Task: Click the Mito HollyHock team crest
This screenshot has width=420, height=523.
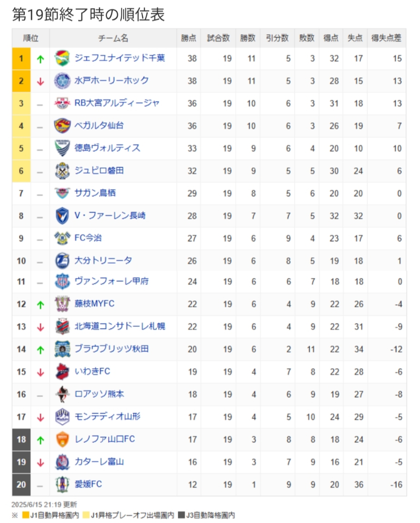Action: (x=62, y=81)
